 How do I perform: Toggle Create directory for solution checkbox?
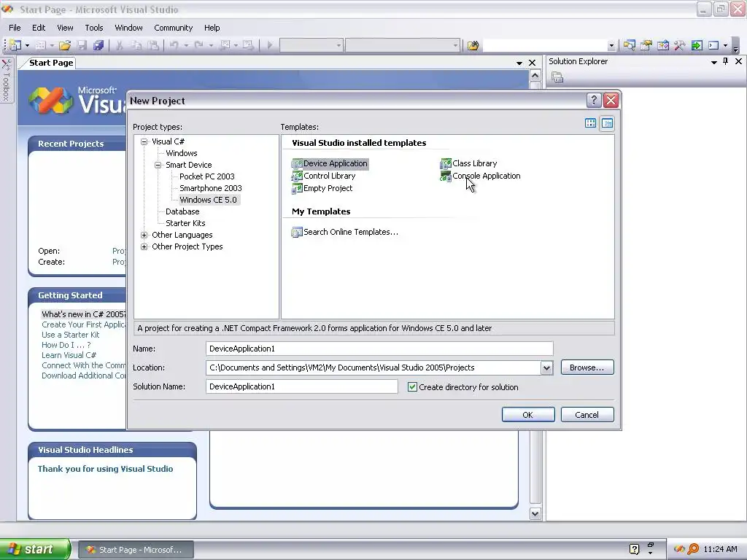pos(413,387)
